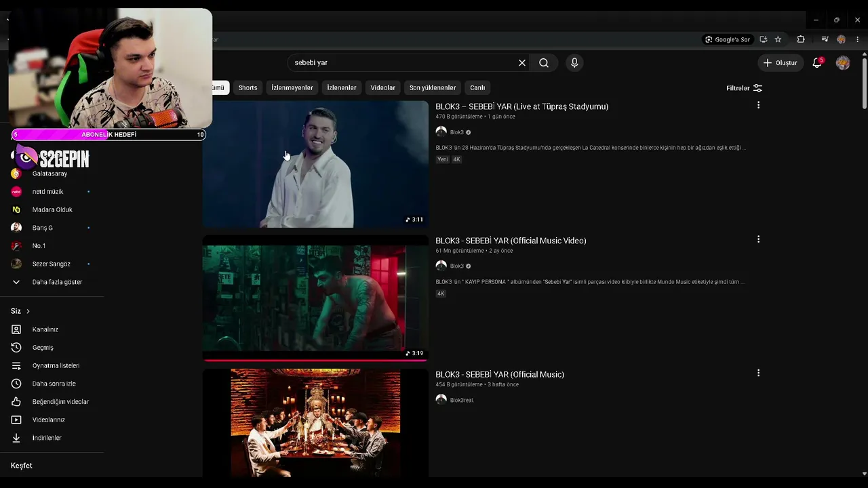The image size is (868, 488).
Task: Click the install app icon in address bar
Action: pos(764,39)
